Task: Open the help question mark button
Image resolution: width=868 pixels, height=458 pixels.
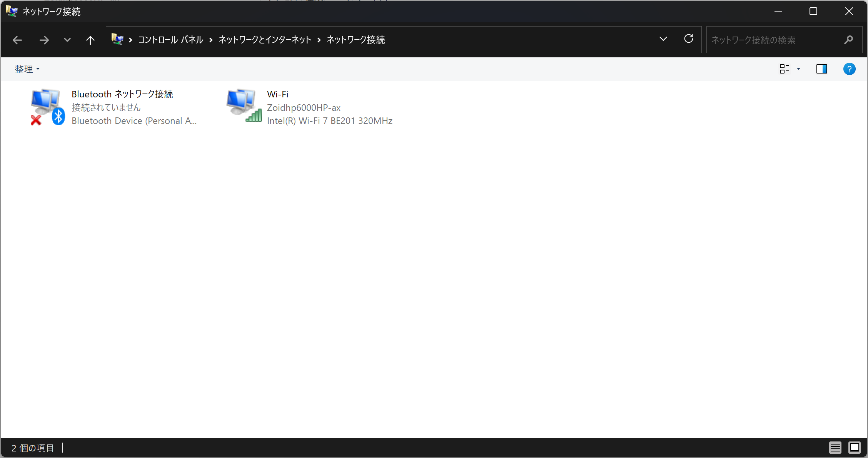Action: (x=849, y=69)
